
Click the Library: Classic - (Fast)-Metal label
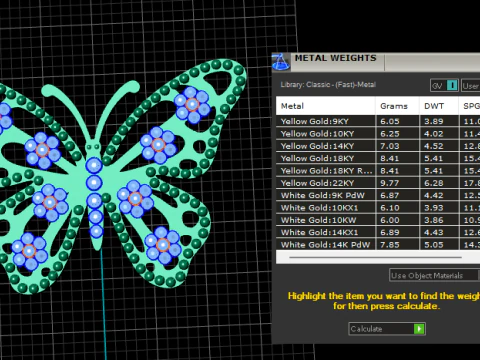click(328, 85)
